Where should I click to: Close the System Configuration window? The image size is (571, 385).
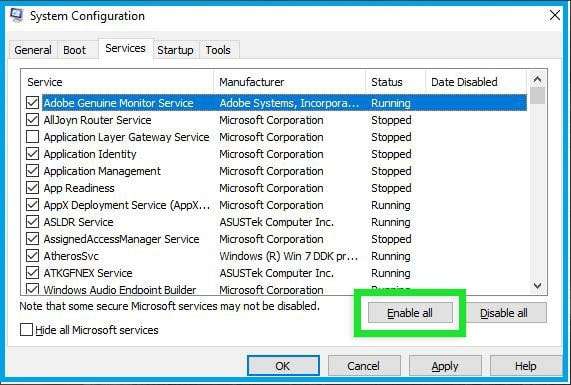[555, 15]
